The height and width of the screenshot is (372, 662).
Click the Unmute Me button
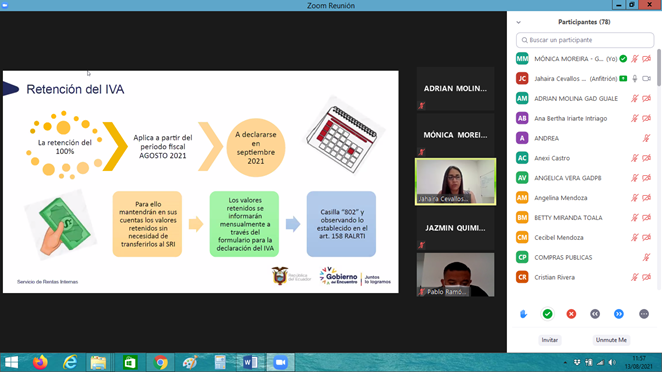tap(611, 340)
